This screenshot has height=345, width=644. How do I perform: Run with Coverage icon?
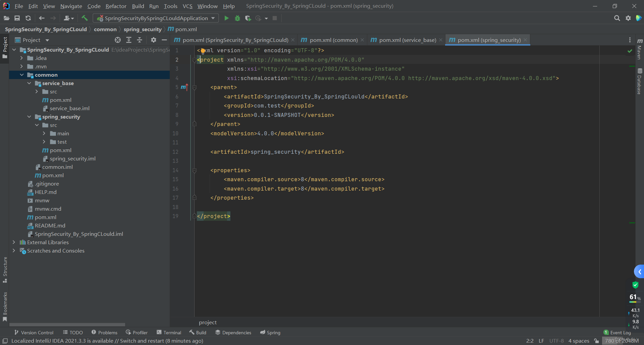248,18
